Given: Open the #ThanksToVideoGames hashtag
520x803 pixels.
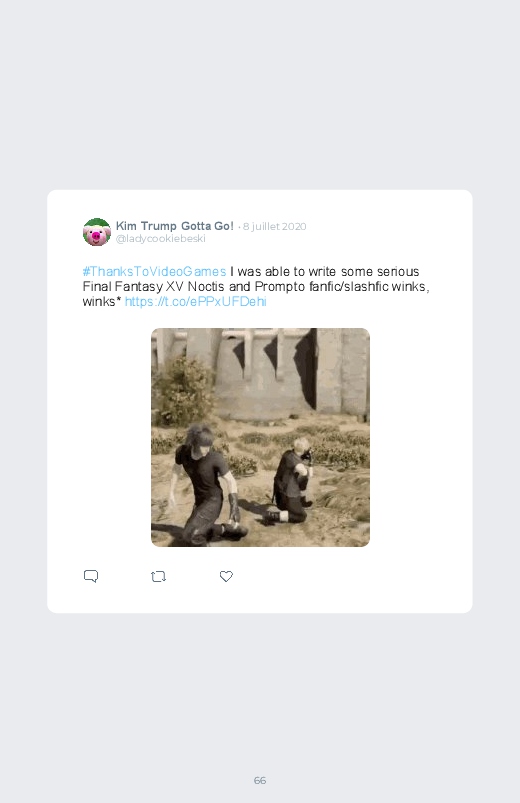Looking at the screenshot, I should pyautogui.click(x=154, y=271).
